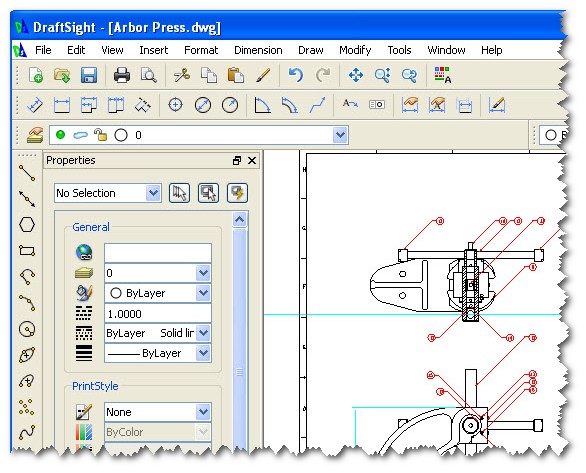This screenshot has width=586, height=473.
Task: Select the Properties Painter brush icon
Action: pyautogui.click(x=263, y=75)
